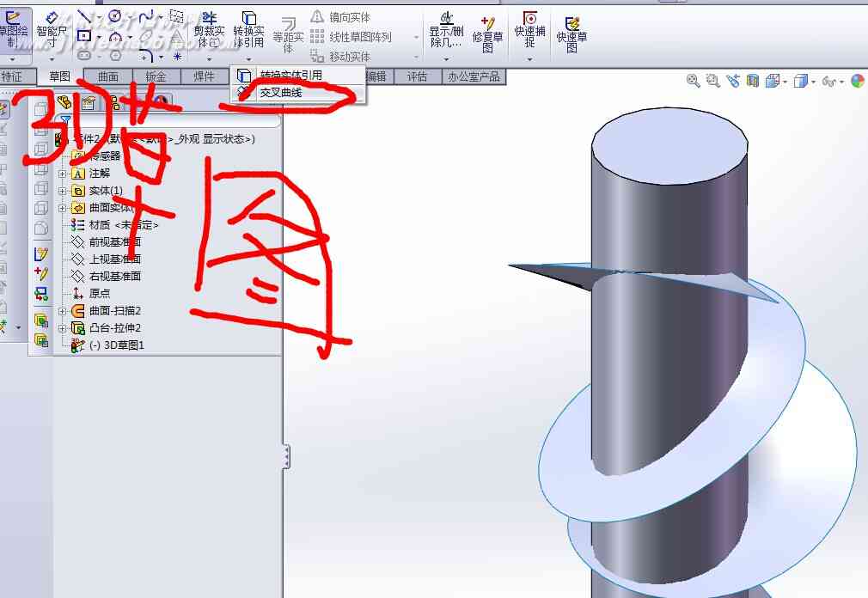Open Display Style dropdown arrow
Image resolution: width=868 pixels, height=598 pixels.
pos(813,82)
